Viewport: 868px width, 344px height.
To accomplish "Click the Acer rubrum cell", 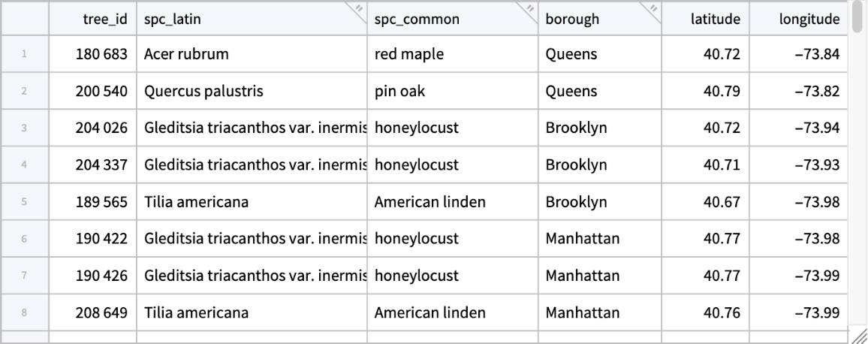I will (252, 54).
